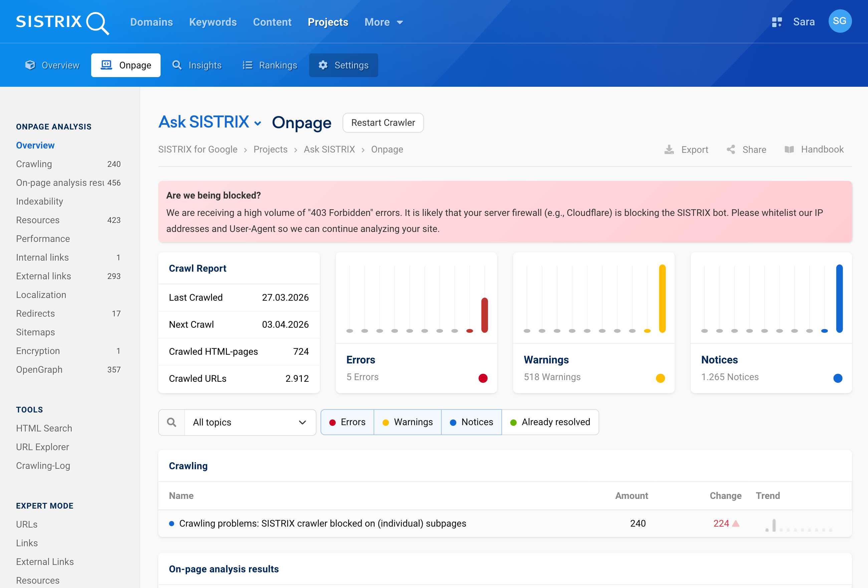Image resolution: width=868 pixels, height=588 pixels.
Task: Open the More navigation dropdown
Action: (384, 22)
